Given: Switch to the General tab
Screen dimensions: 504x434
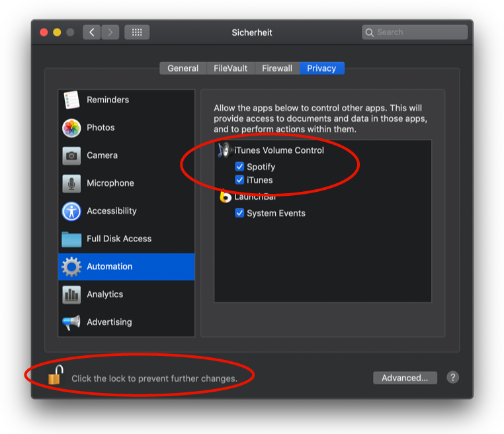Looking at the screenshot, I should [183, 68].
